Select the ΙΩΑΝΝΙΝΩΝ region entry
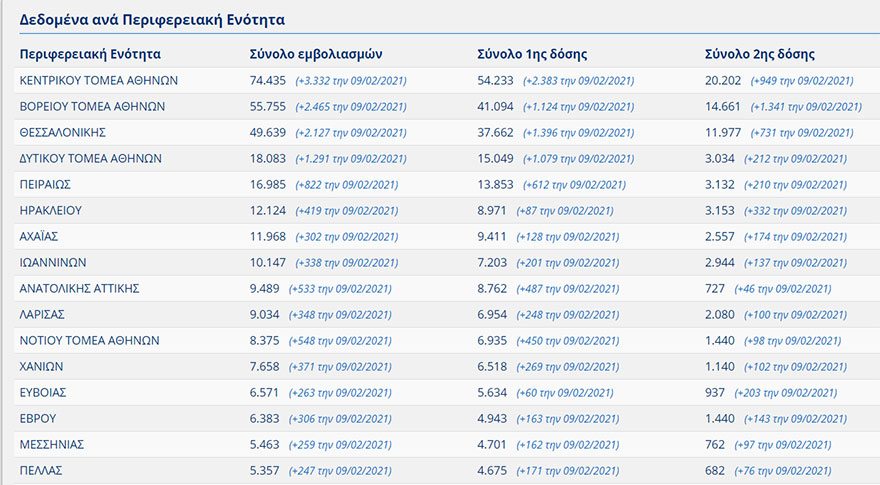This screenshot has height=485, width=880. tap(53, 263)
